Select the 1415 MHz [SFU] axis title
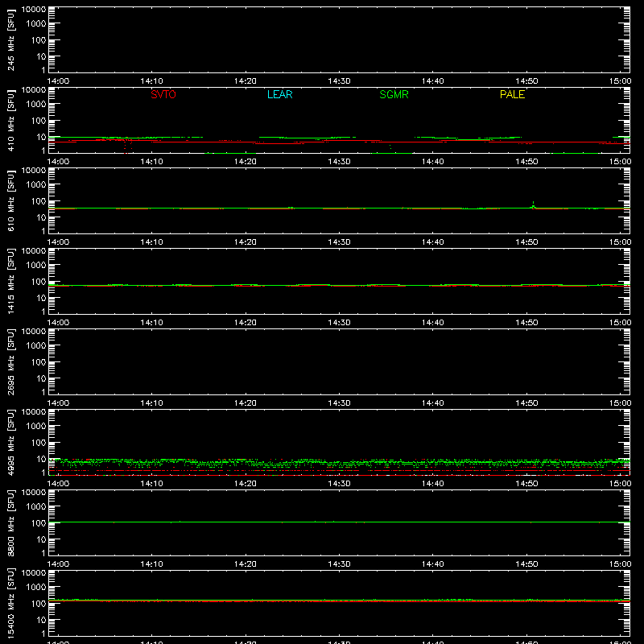This screenshot has width=644, height=644. click(x=10, y=281)
